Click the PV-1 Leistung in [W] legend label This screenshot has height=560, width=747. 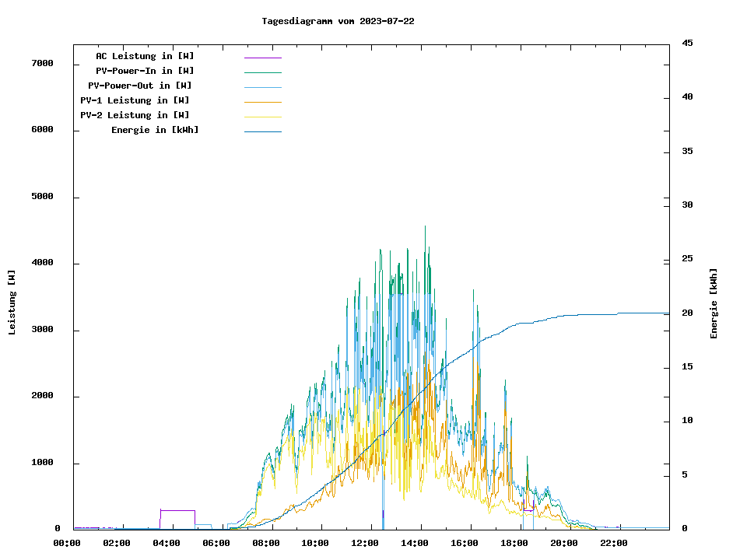(x=135, y=100)
